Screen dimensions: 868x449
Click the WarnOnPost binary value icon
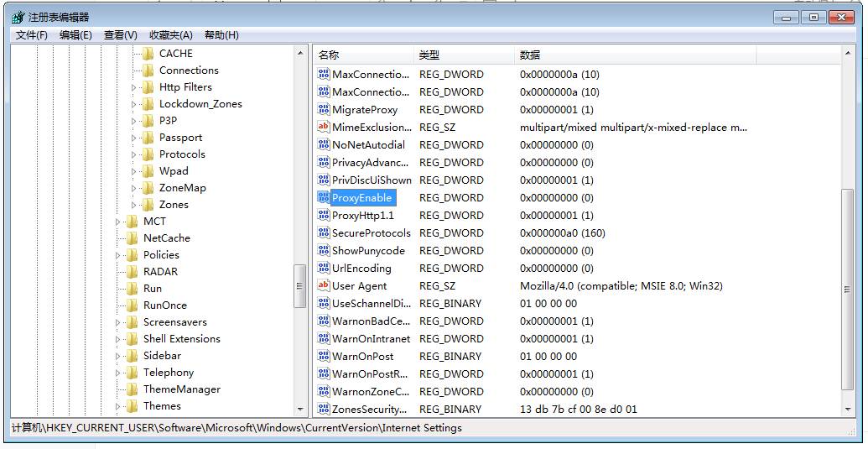pyautogui.click(x=323, y=357)
